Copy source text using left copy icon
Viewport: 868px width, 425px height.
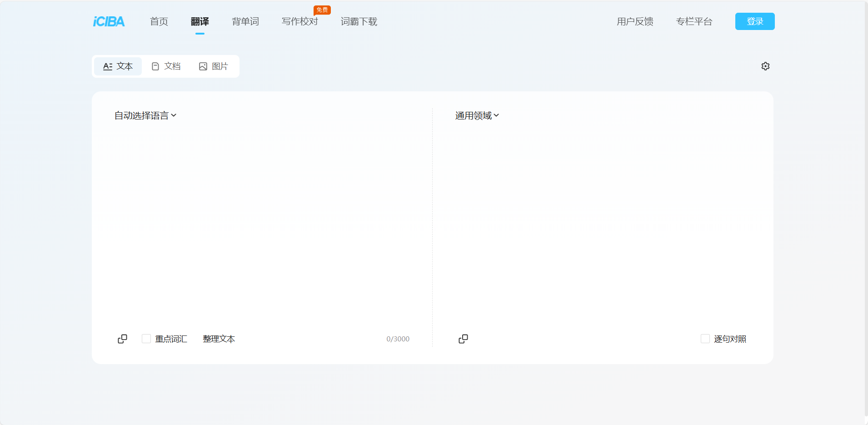pos(122,339)
